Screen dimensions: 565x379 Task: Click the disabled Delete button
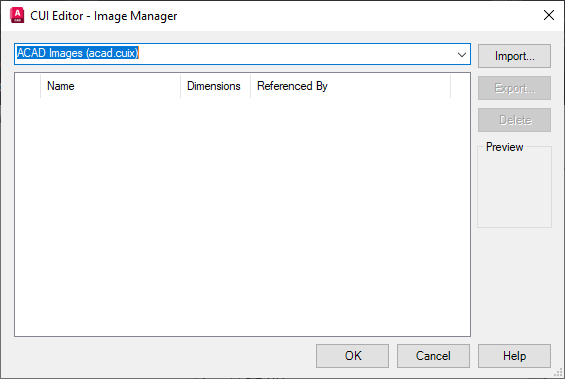[x=514, y=120]
